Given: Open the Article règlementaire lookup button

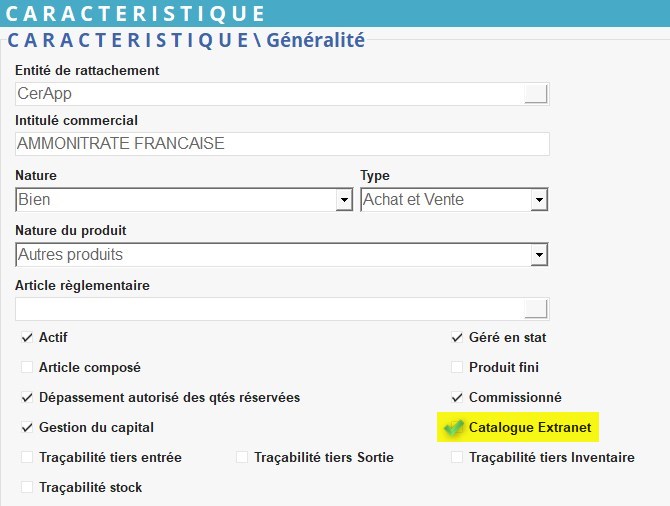Looking at the screenshot, I should [x=537, y=308].
